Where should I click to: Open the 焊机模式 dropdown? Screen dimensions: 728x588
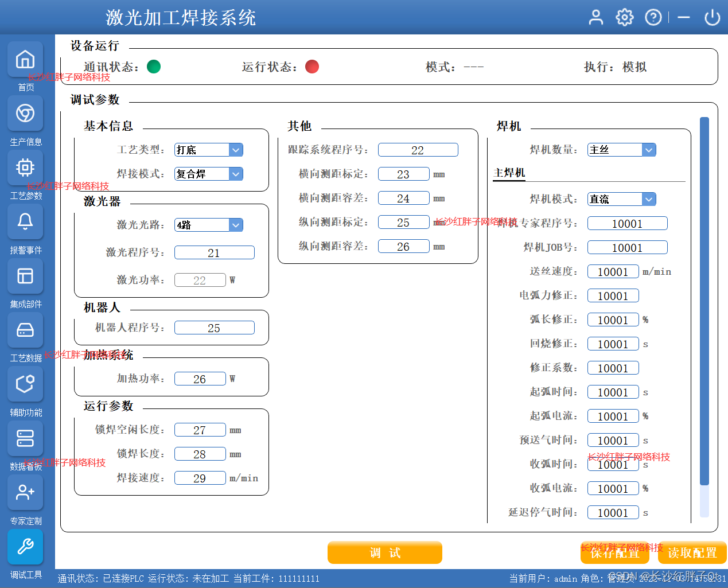tap(622, 199)
